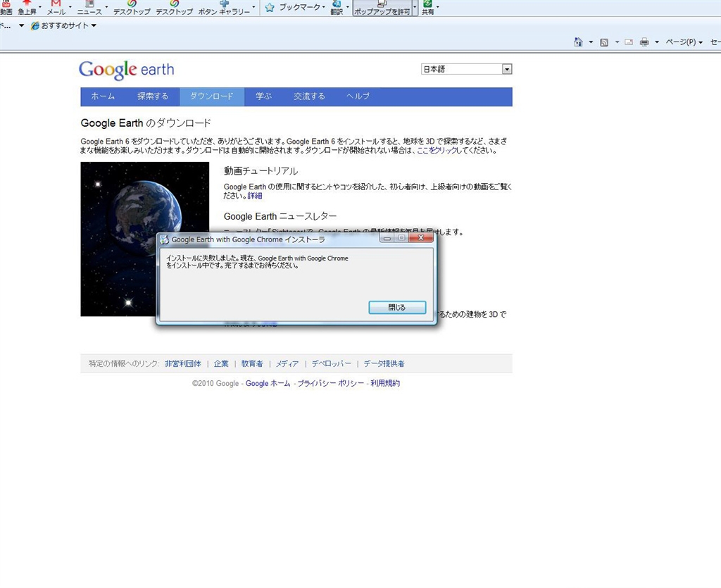The width and height of the screenshot is (721, 588).
Task: Open the ボタン ギャラリー plus icon
Action: [x=224, y=4]
